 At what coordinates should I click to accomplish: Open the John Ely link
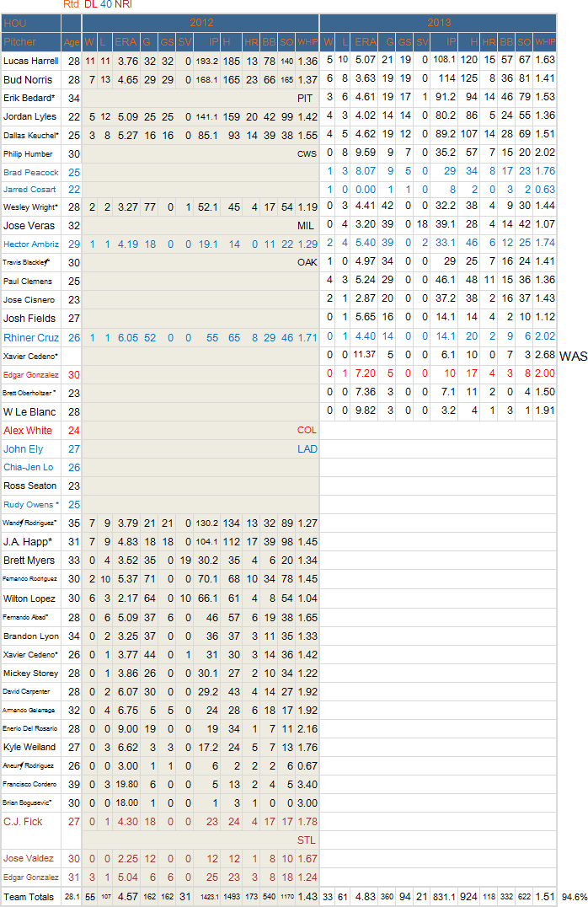pos(23,449)
